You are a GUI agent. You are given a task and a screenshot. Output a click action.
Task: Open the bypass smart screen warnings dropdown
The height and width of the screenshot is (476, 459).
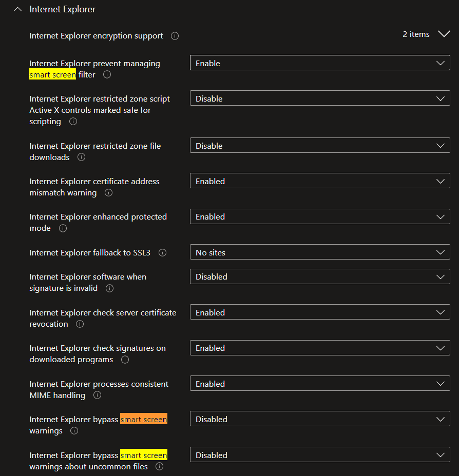tap(319, 419)
